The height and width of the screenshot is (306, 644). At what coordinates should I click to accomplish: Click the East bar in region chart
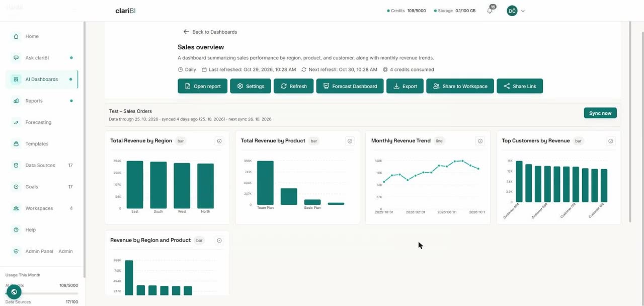pyautogui.click(x=135, y=185)
